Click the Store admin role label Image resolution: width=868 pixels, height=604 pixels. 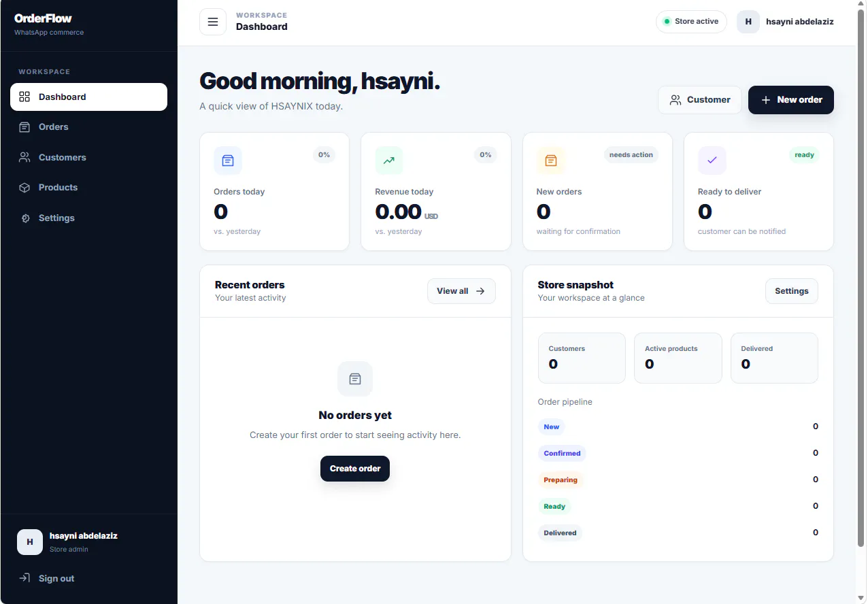(69, 550)
